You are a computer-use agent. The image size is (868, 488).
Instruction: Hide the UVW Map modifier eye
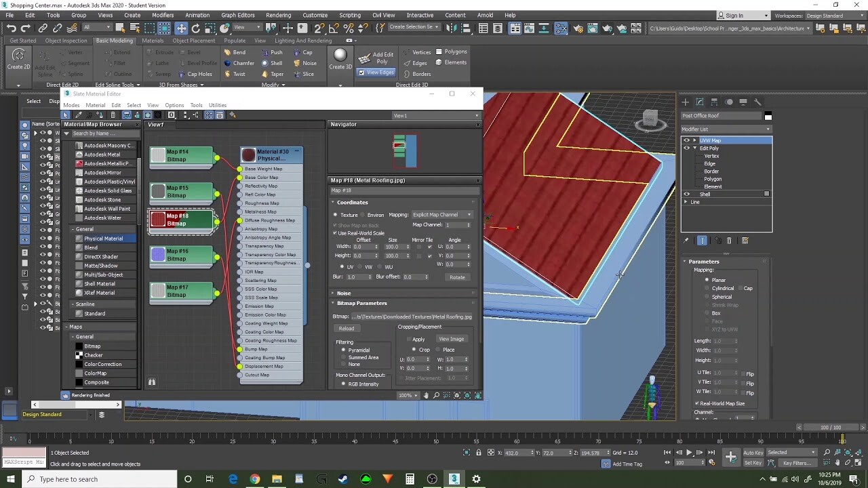click(x=686, y=140)
